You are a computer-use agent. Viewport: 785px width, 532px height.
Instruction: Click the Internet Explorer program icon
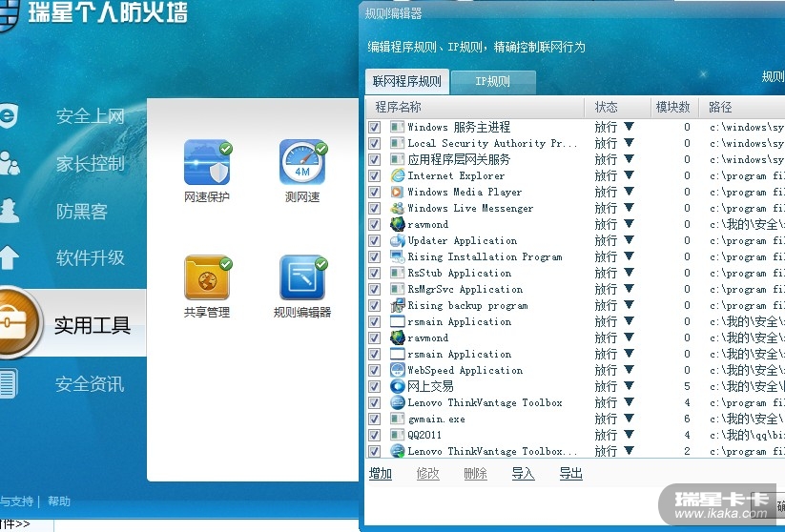click(x=398, y=175)
